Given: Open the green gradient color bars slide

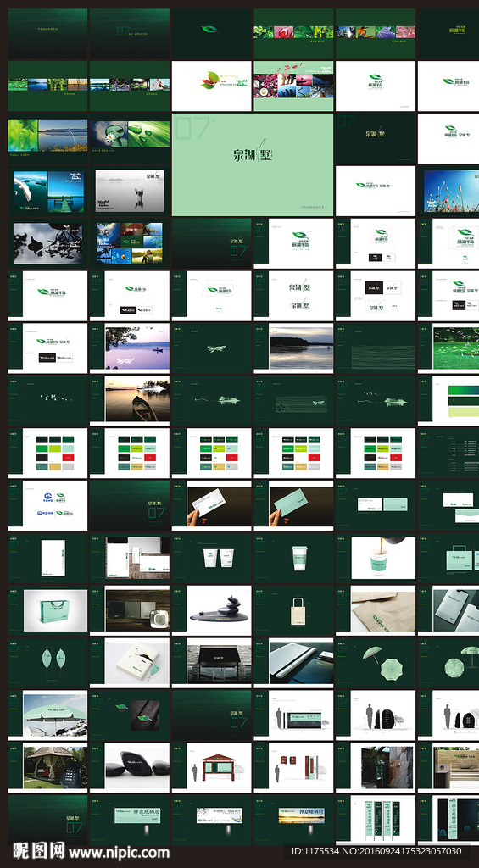Looking at the screenshot, I should (448, 400).
